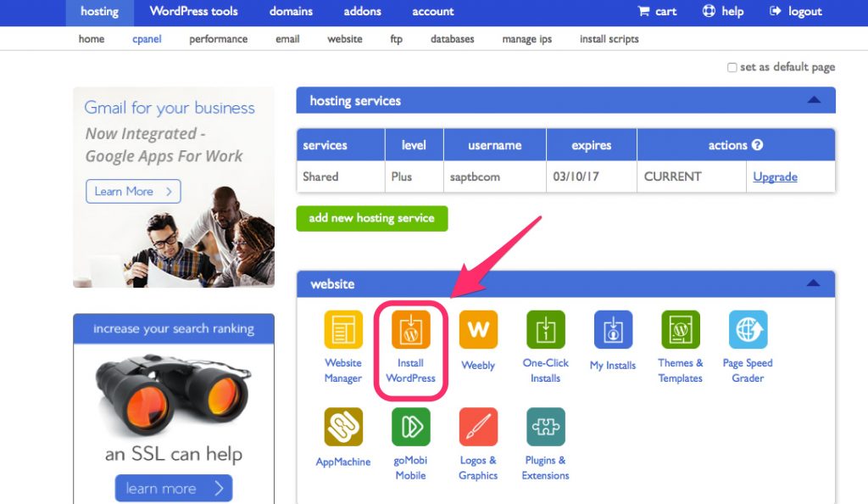Follow the Upgrade link
This screenshot has width=868, height=504.
click(x=775, y=176)
